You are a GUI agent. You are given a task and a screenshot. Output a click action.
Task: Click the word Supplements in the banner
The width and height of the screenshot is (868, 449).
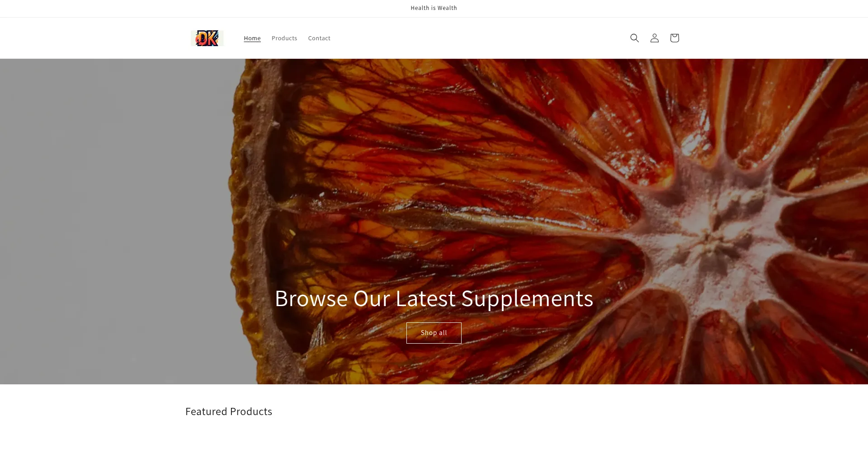(x=527, y=298)
